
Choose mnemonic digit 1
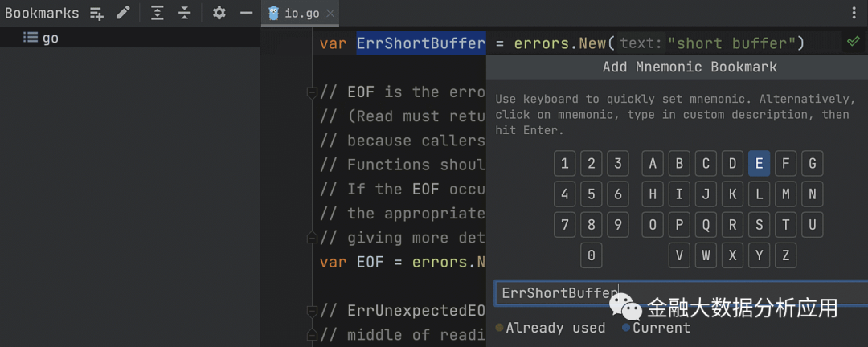[x=565, y=164]
